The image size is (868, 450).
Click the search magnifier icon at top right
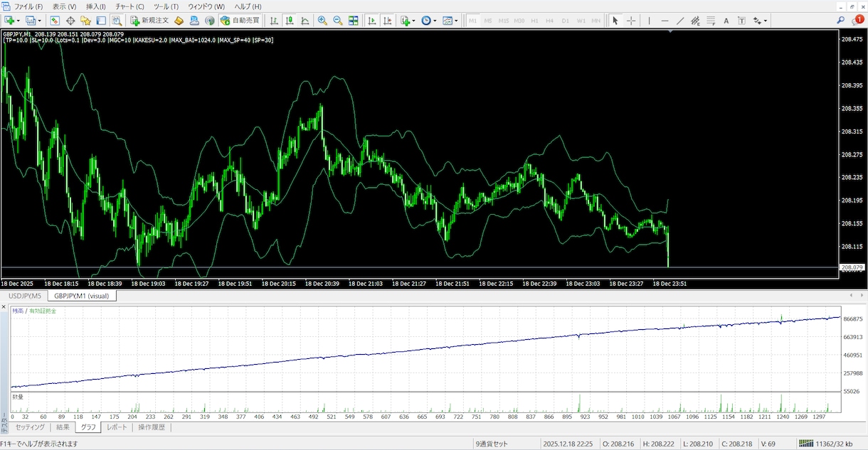(x=840, y=21)
